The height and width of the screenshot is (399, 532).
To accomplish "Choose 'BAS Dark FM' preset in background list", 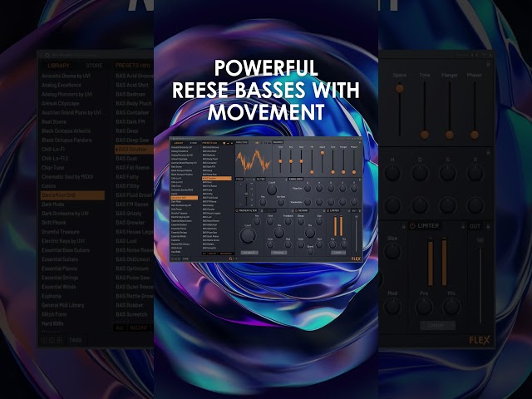I will (x=131, y=122).
